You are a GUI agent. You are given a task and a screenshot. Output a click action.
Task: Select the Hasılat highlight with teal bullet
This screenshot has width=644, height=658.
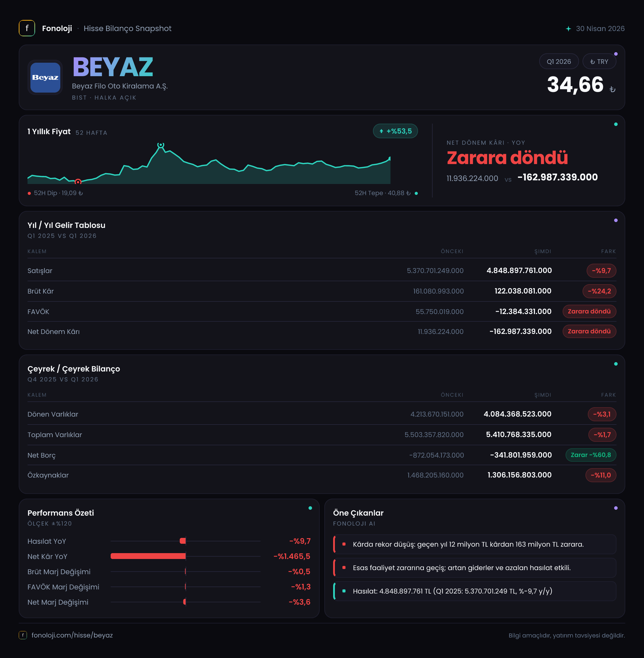pyautogui.click(x=475, y=591)
